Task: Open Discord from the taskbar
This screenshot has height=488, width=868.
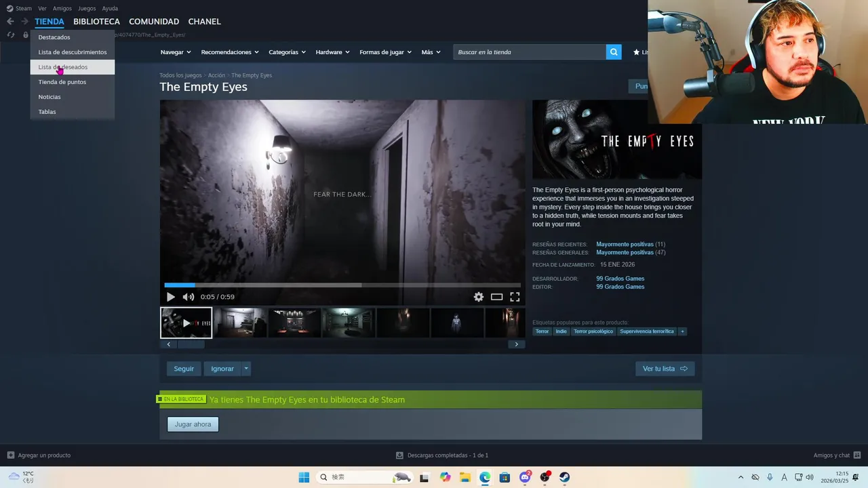Action: [x=525, y=477]
